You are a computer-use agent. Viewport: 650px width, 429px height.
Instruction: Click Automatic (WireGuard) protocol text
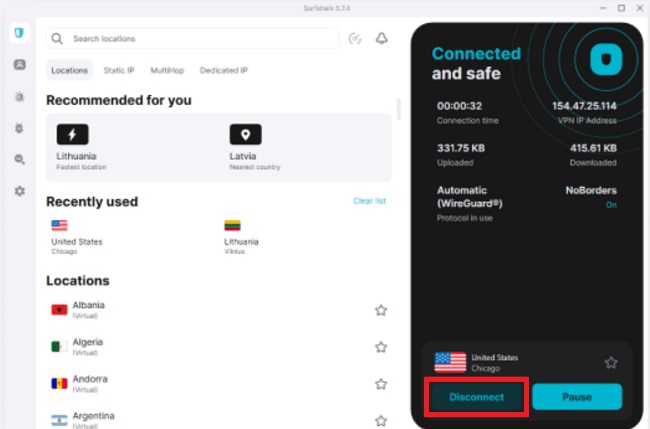point(470,197)
